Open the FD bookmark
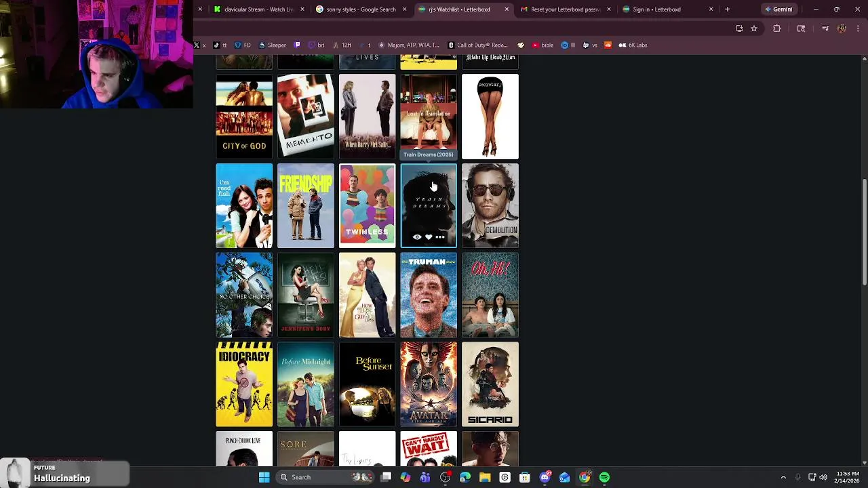 tap(242, 45)
